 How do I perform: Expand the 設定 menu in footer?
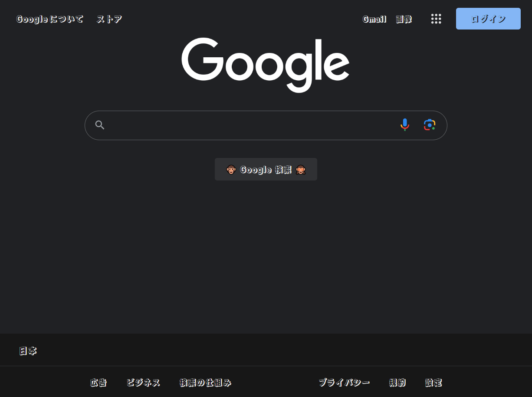click(x=433, y=383)
